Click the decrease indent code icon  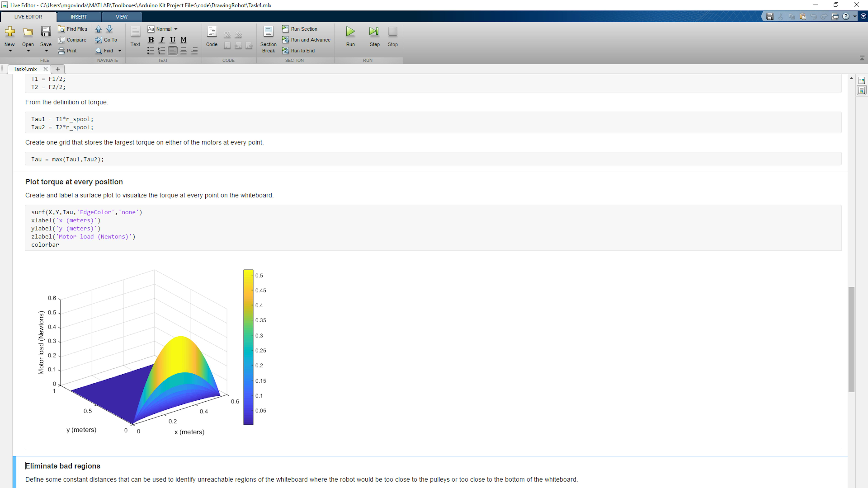[249, 45]
